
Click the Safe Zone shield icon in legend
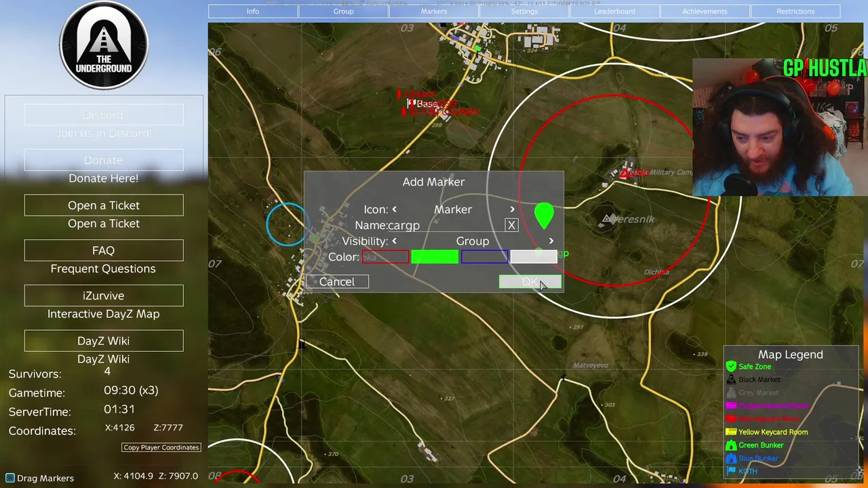pos(731,367)
